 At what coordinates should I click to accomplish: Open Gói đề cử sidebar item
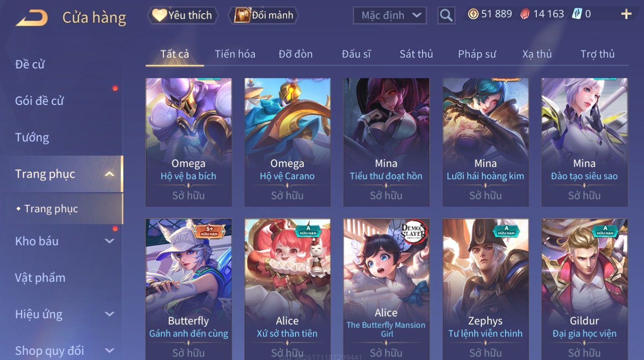[x=39, y=101]
